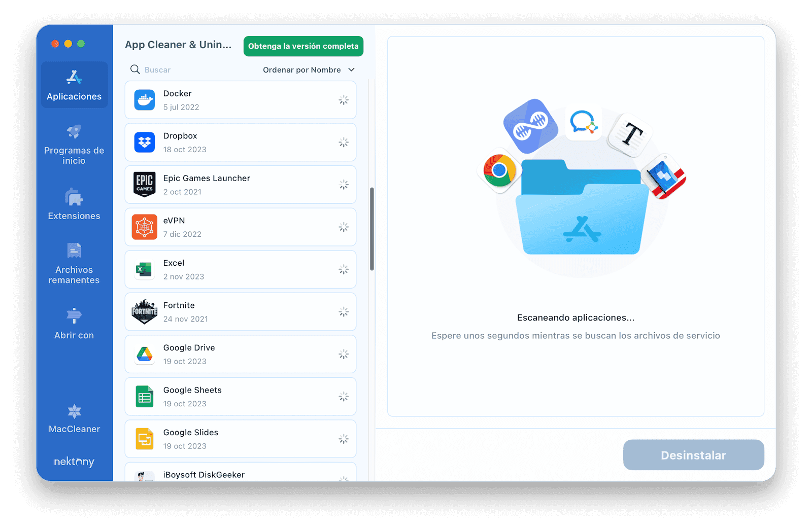This screenshot has width=812, height=529.
Task: Select the Google Drive name text
Action: [189, 347]
